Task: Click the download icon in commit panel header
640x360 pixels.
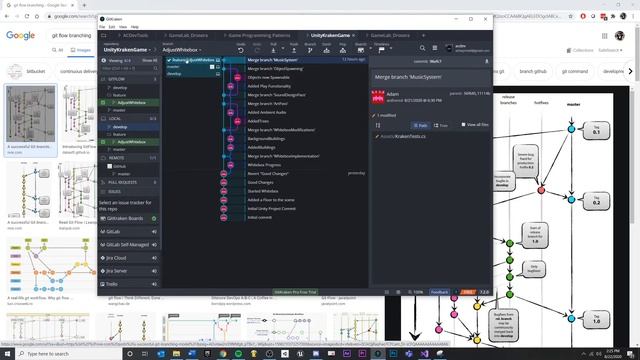Action: point(487,61)
